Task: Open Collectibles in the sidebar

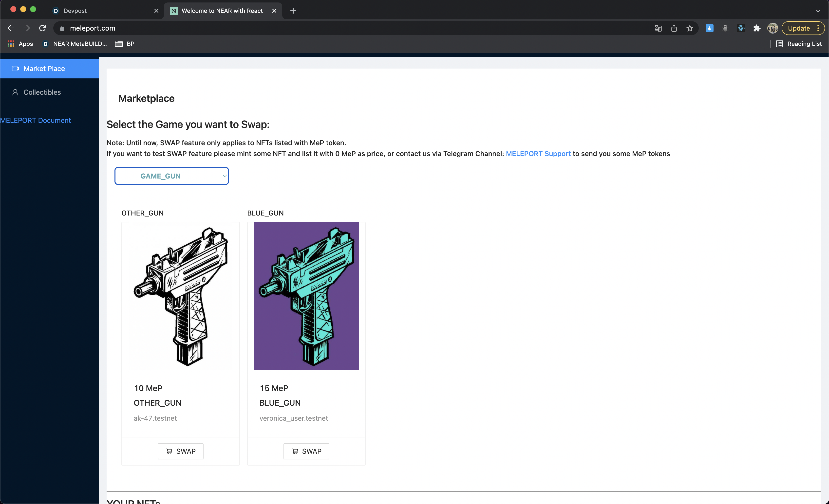Action: point(42,92)
